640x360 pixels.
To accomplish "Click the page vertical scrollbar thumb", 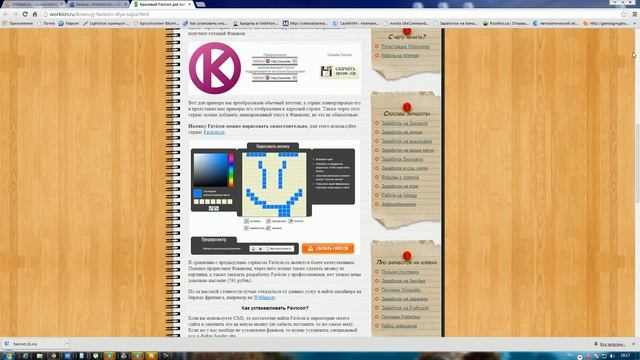I will (x=638, y=162).
